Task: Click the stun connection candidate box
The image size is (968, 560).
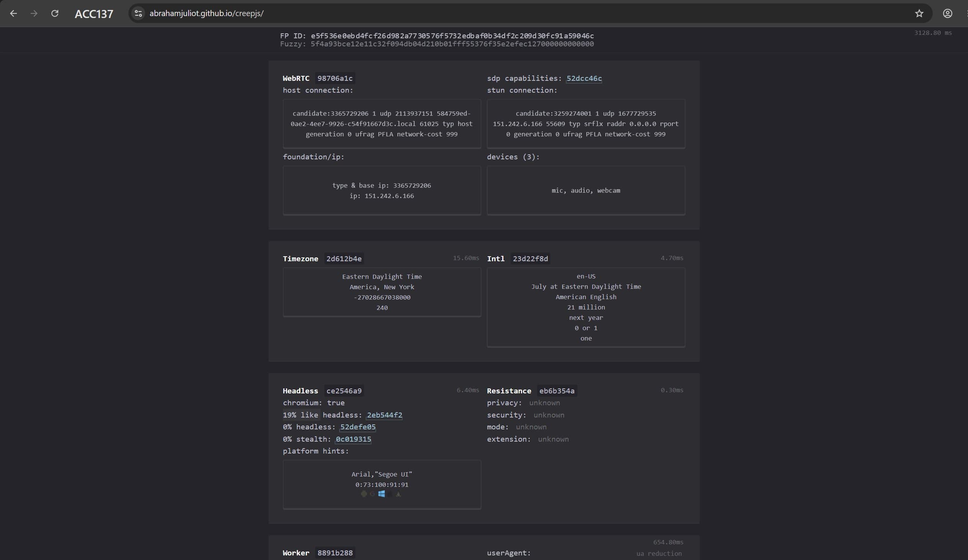Action: 586,124
